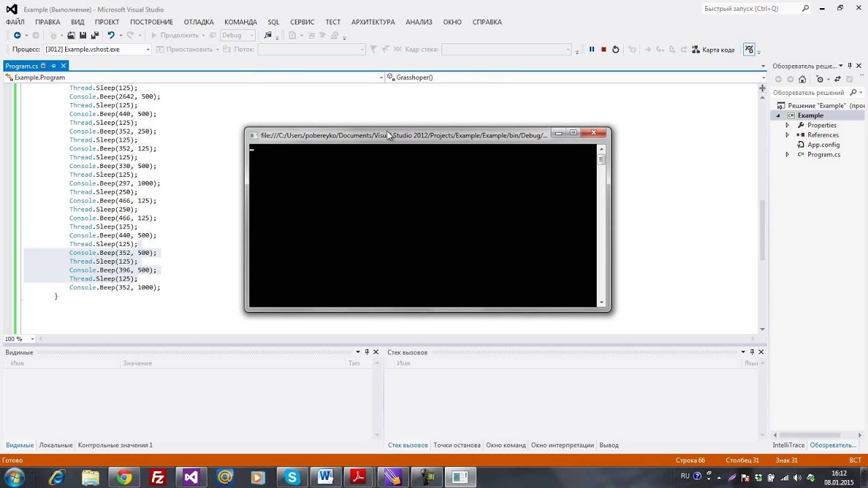Open Видимые panel window options dropdown
Screen dimensions: 868x488
[358, 352]
